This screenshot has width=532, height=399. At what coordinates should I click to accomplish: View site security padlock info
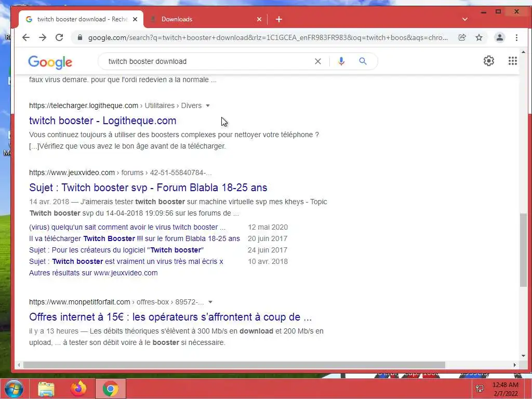(79, 37)
